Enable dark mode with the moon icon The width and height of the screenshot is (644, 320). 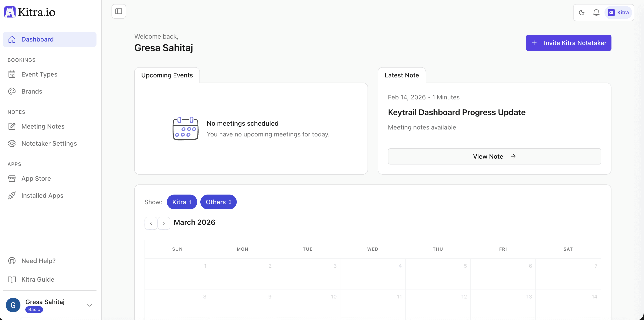tap(581, 12)
